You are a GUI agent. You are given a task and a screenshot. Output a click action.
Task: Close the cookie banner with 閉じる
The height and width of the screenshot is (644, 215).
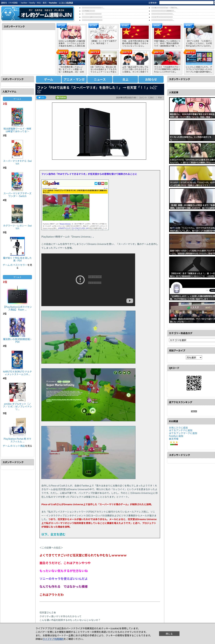coord(169,633)
